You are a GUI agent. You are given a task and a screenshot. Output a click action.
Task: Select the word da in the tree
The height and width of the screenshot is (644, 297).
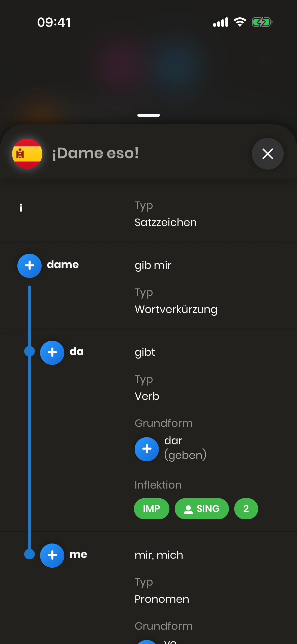[76, 352]
